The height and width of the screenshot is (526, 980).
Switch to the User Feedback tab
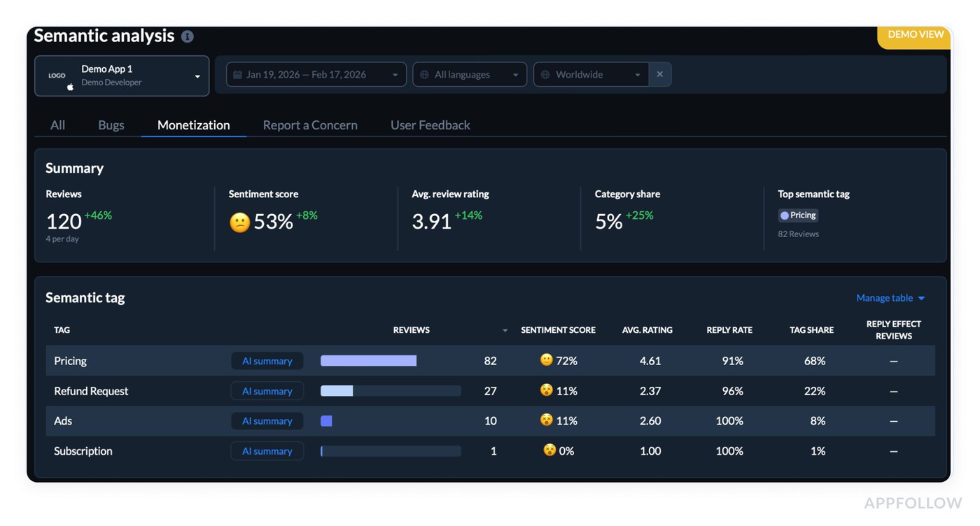pyautogui.click(x=430, y=125)
